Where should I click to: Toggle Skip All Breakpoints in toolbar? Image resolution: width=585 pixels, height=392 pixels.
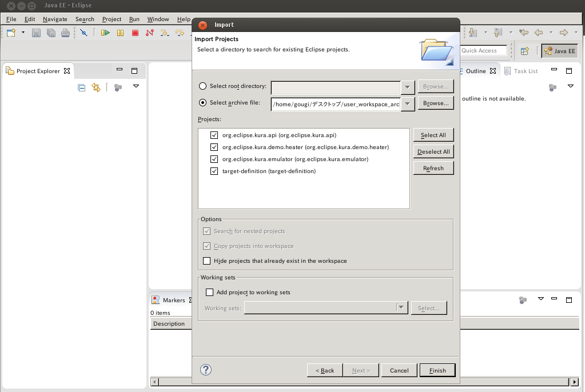coord(83,33)
